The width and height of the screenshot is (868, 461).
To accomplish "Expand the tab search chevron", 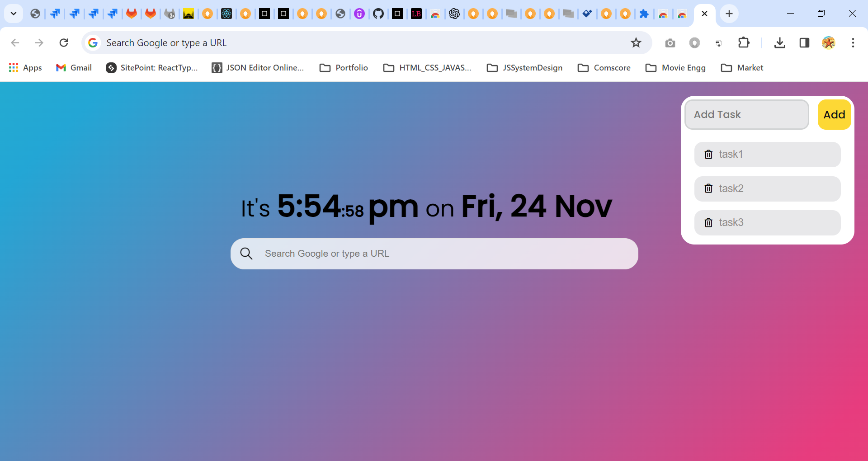I will pyautogui.click(x=13, y=14).
